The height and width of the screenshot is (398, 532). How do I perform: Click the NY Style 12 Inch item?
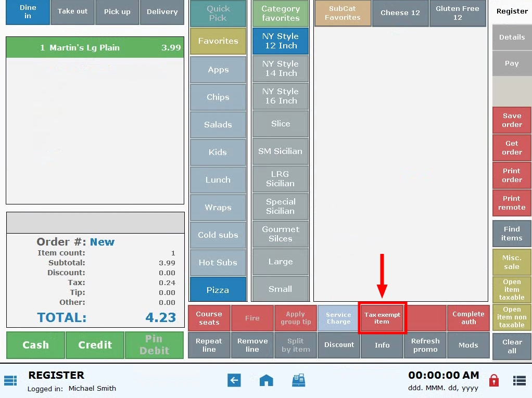[280, 41]
